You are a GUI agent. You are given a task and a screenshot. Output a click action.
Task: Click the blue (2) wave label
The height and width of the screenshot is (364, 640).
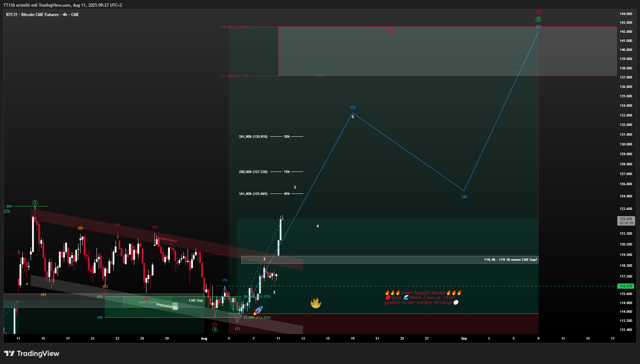(x=237, y=328)
